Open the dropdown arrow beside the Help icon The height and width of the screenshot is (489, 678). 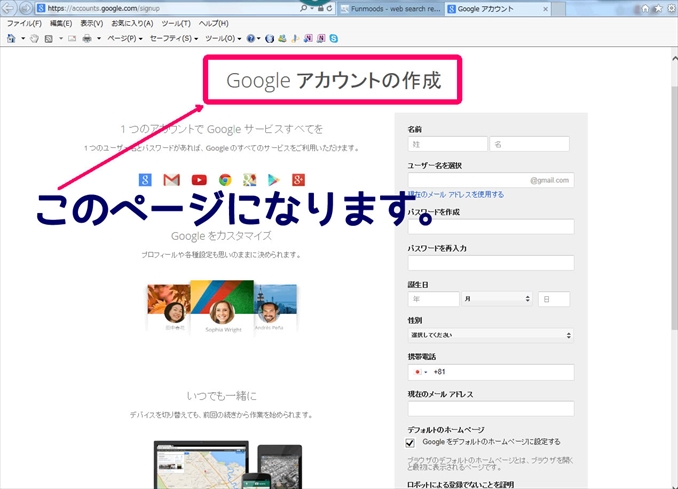click(x=259, y=38)
